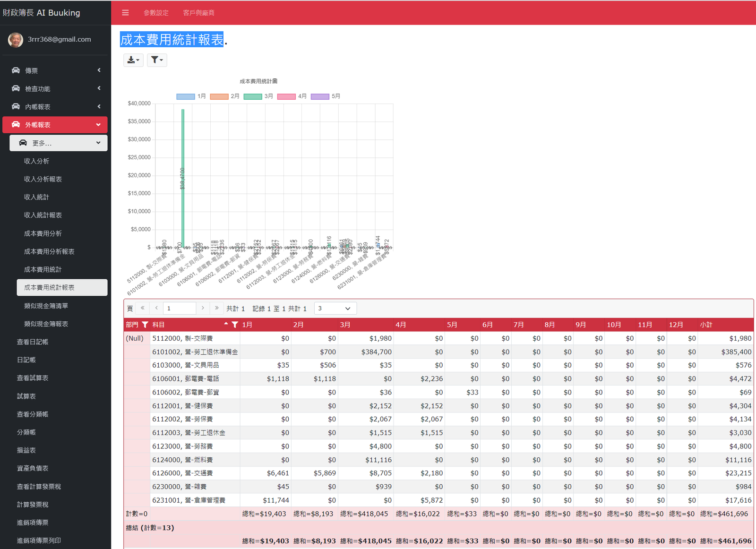Click the 科目 column filter icon
Image resolution: width=756 pixels, height=549 pixels.
235,325
